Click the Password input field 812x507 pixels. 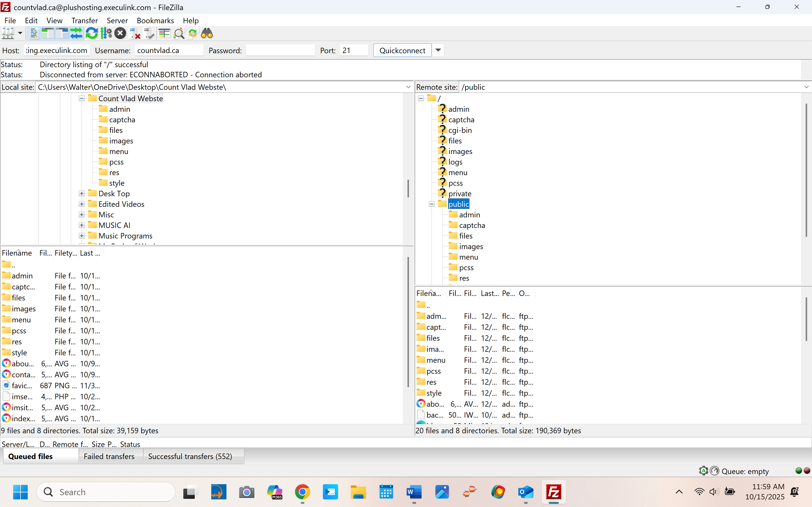pyautogui.click(x=280, y=50)
